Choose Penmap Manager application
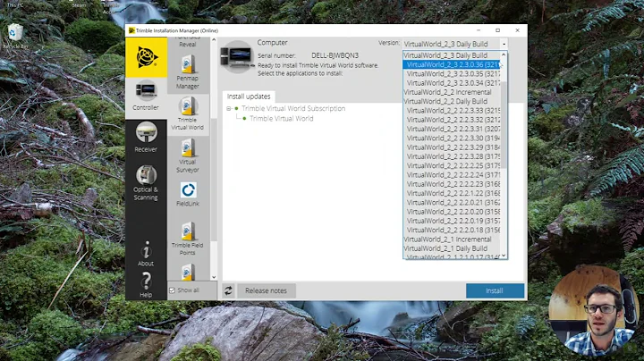 click(188, 72)
